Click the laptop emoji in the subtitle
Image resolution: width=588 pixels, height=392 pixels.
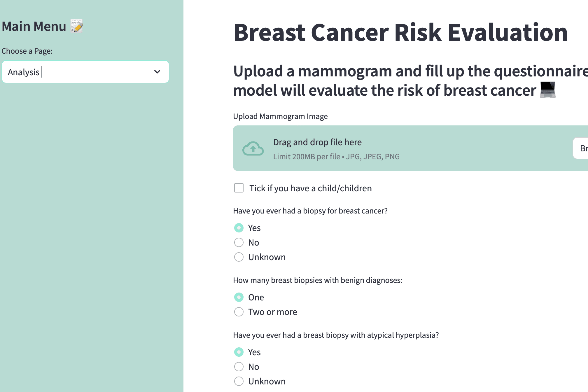[x=547, y=90]
